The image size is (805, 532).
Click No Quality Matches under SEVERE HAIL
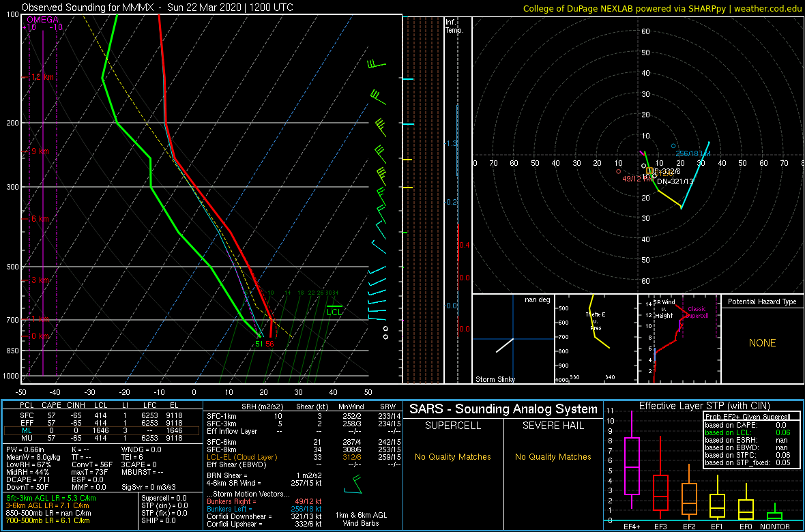553,456
